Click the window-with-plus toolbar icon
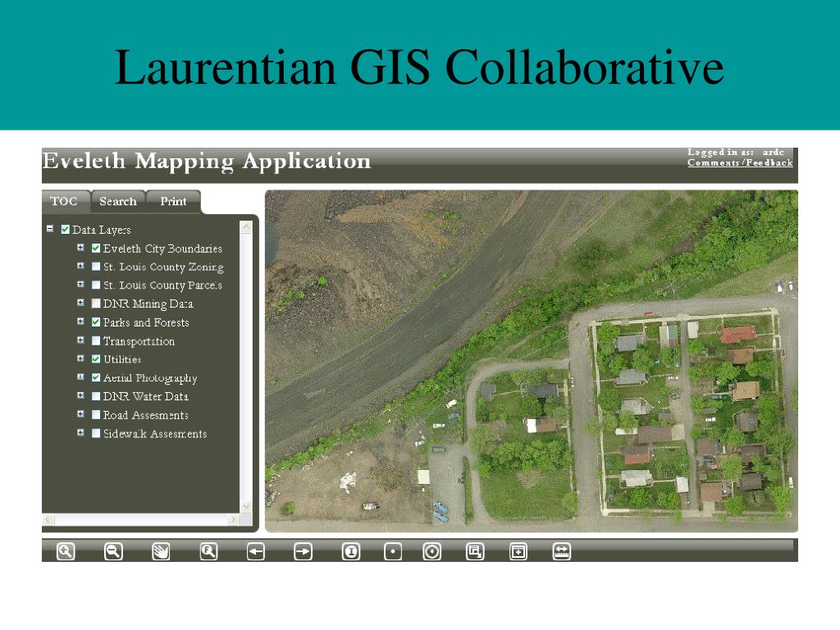Image resolution: width=840 pixels, height=630 pixels. [x=518, y=551]
